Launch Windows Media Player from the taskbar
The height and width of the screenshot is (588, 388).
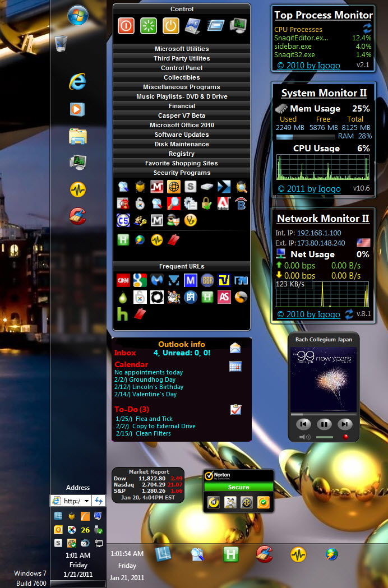[77, 109]
